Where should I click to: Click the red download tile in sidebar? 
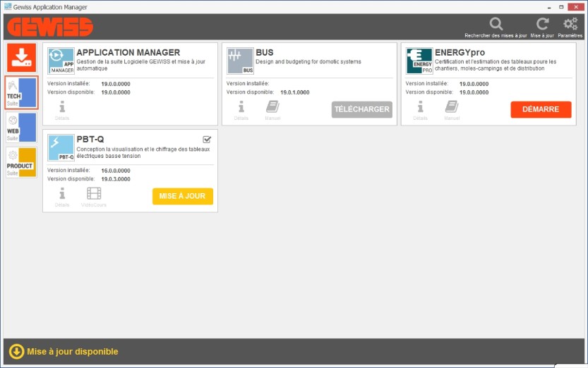coord(21,58)
